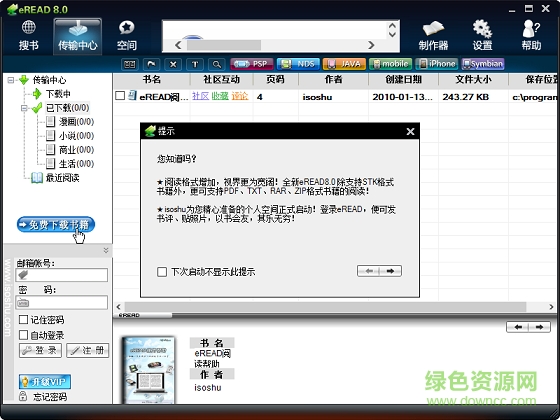Viewport: 560px width, 420px height.
Task: Click the T text toolbar icon
Action: coord(195,64)
